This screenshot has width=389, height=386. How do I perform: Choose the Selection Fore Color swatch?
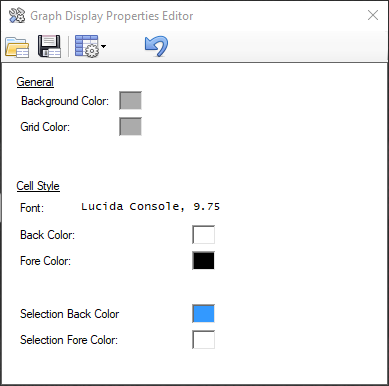(x=203, y=339)
